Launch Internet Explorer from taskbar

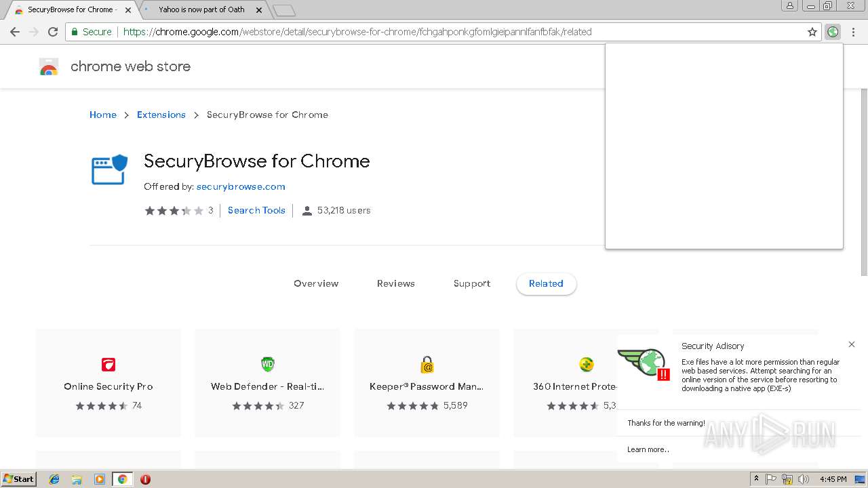(54, 479)
